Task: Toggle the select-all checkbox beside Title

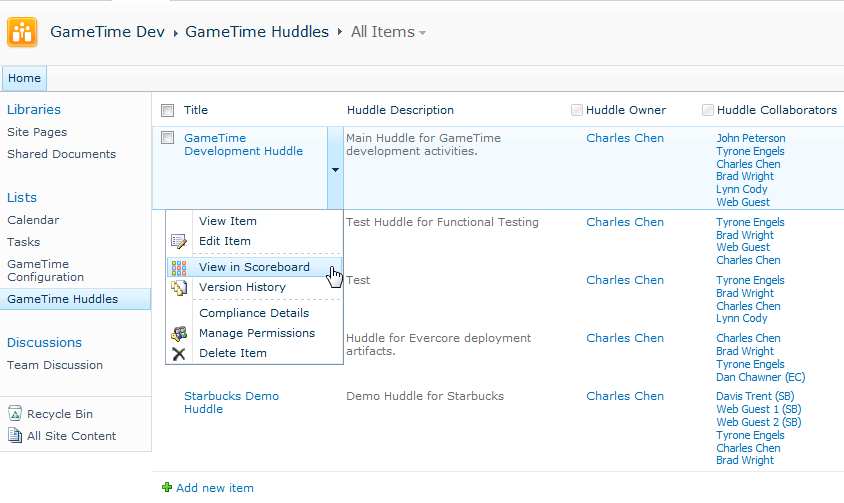Action: click(167, 110)
